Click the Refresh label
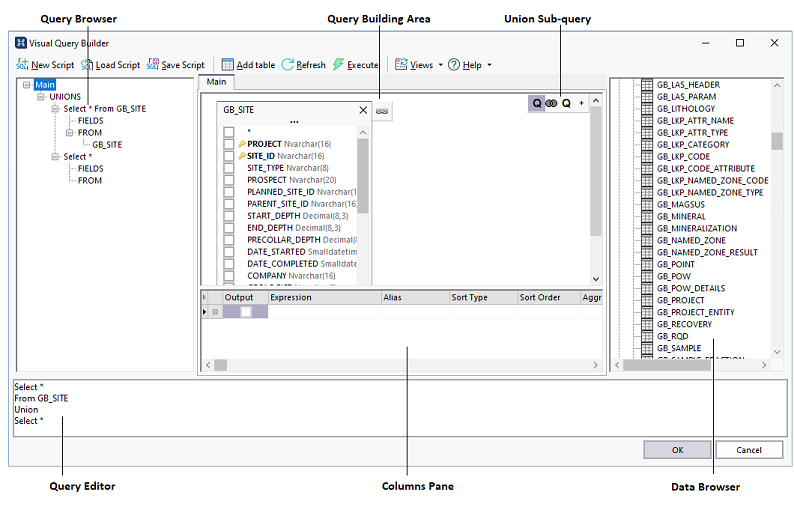Screen dimensions: 794x506 pyautogui.click(x=311, y=65)
